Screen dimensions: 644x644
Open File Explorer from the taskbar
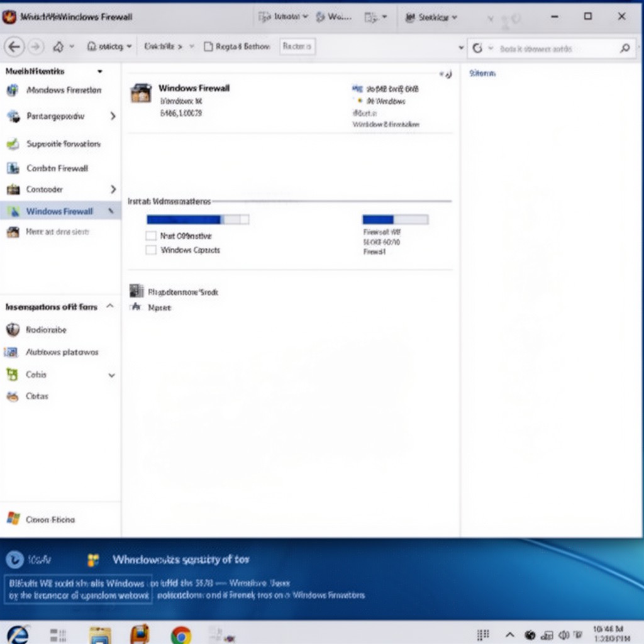[100, 635]
